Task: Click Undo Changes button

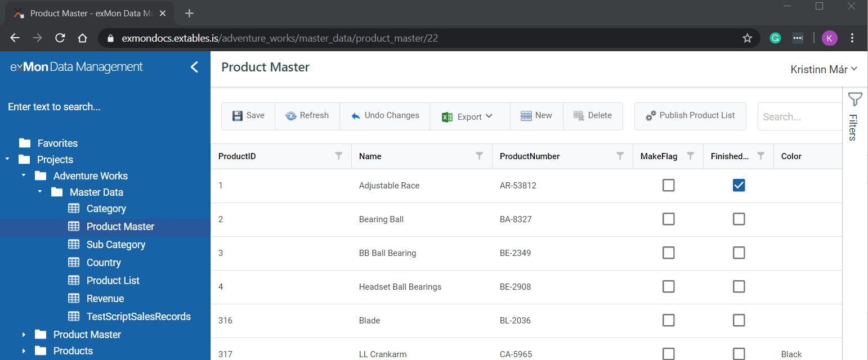Action: [x=385, y=116]
